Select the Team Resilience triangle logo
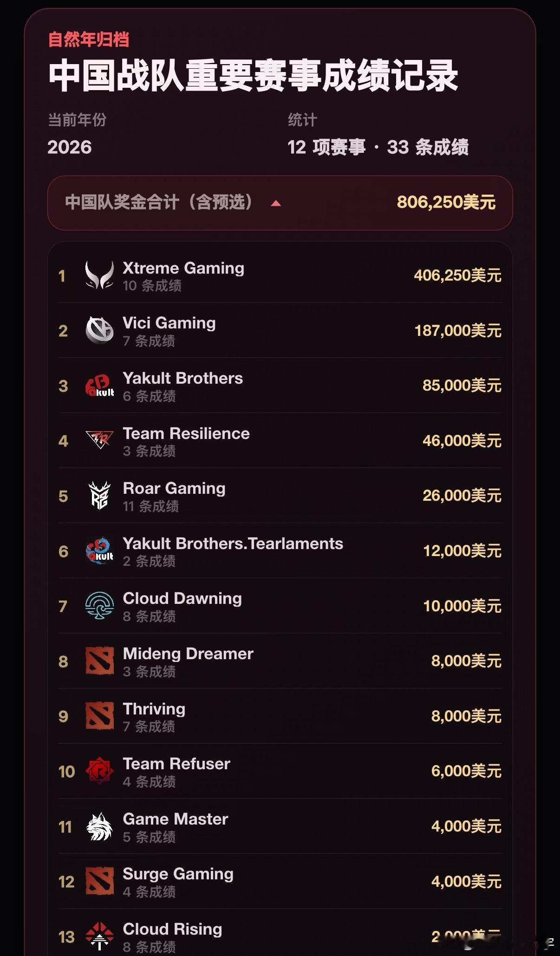 click(99, 439)
